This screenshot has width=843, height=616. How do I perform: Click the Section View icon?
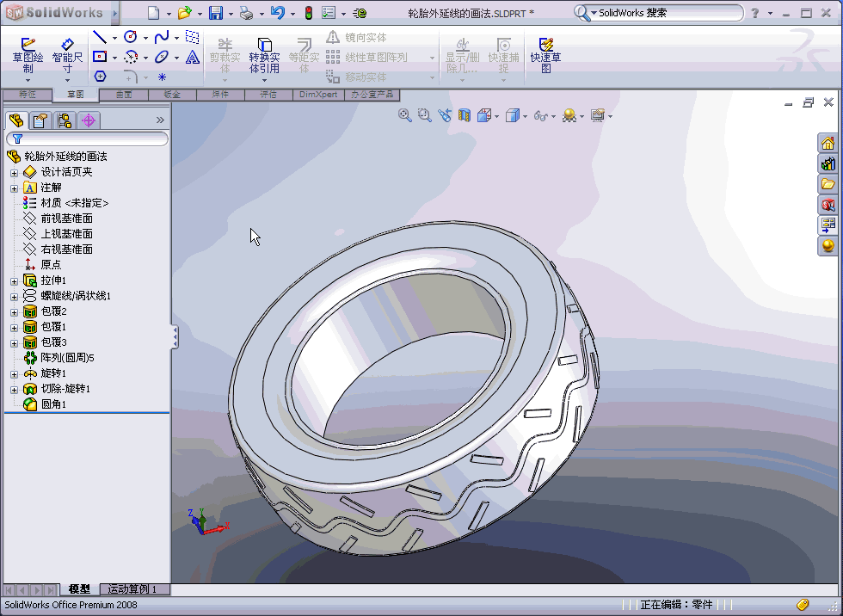coord(464,115)
